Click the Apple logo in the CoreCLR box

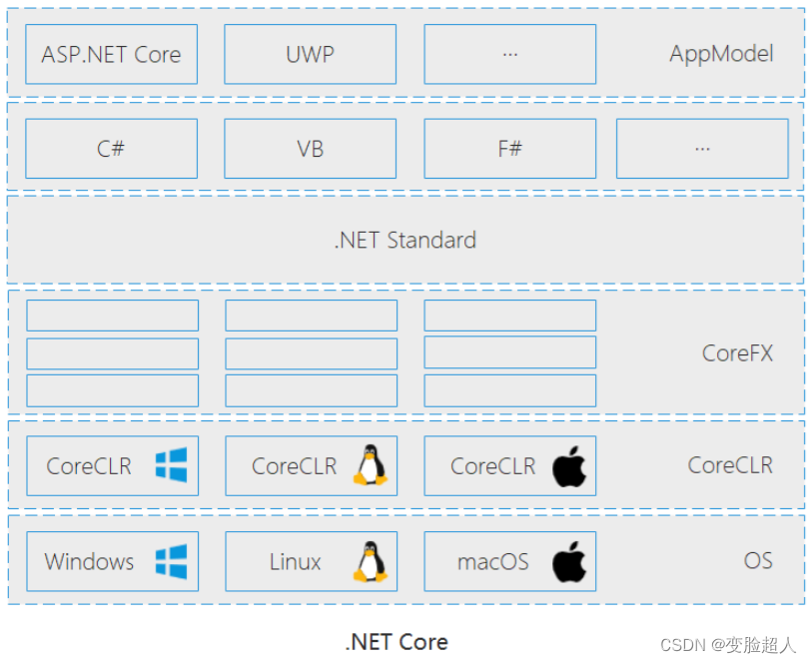coord(569,466)
